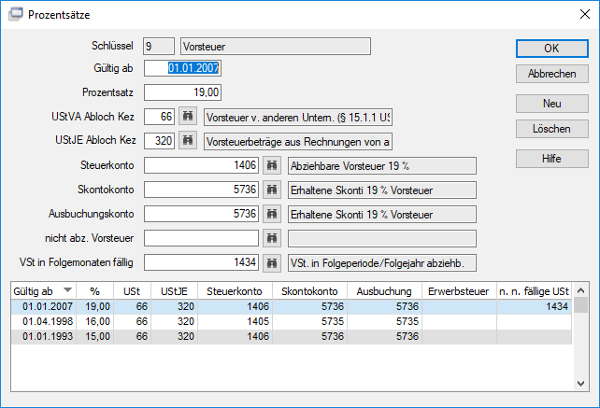Focus the Gültig ab date field
Image resolution: width=600 pixels, height=408 pixels.
[183, 68]
